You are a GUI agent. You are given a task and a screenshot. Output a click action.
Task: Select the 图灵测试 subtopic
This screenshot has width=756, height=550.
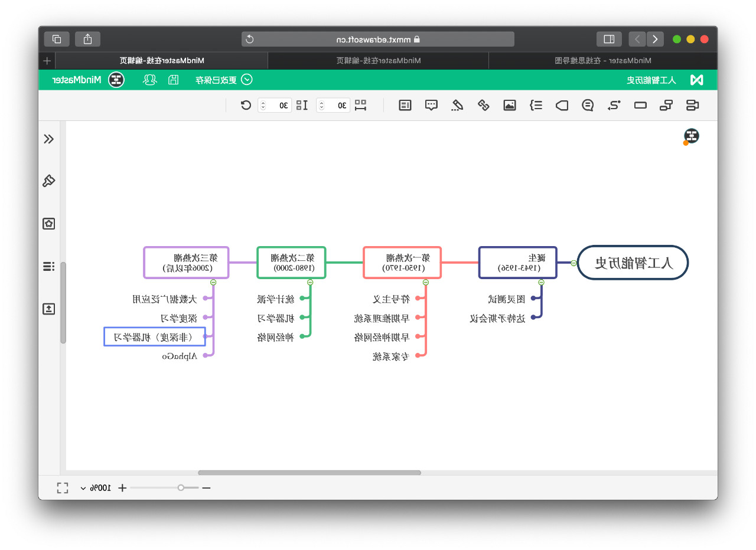click(506, 299)
